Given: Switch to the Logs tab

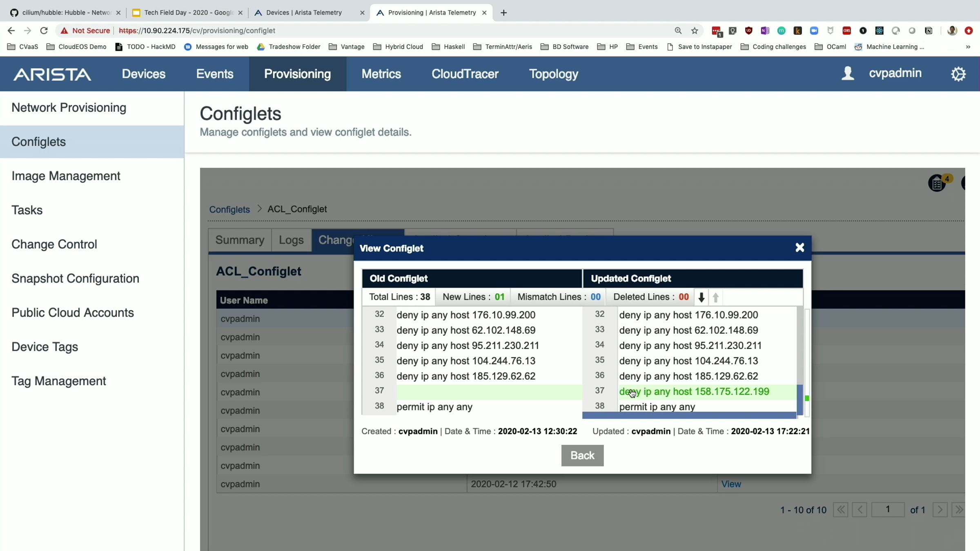Looking at the screenshot, I should tap(291, 240).
